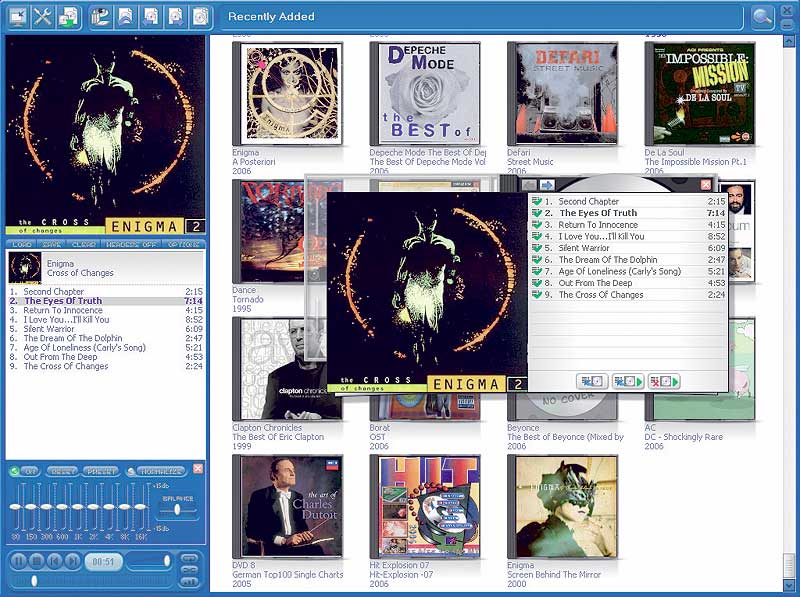Click the toolbar page icon with right arrow
Image resolution: width=800 pixels, height=597 pixels.
click(x=176, y=17)
